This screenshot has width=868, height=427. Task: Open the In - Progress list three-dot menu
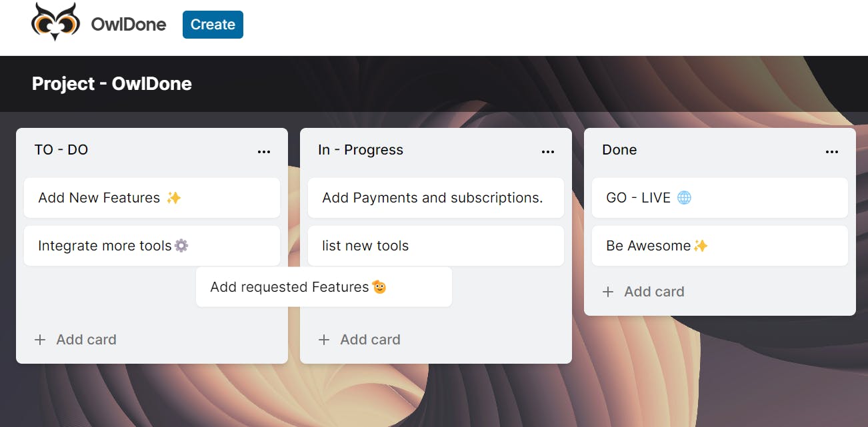548,152
